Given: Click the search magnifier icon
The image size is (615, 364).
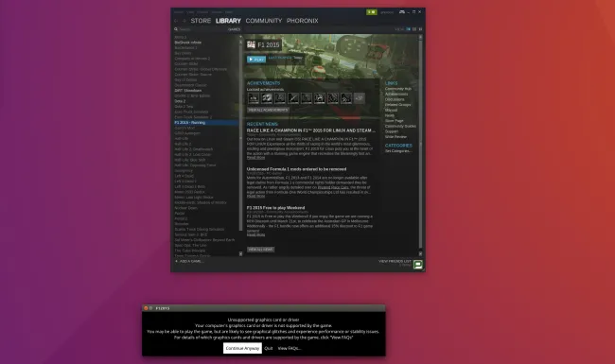Looking at the screenshot, I should (176, 29).
